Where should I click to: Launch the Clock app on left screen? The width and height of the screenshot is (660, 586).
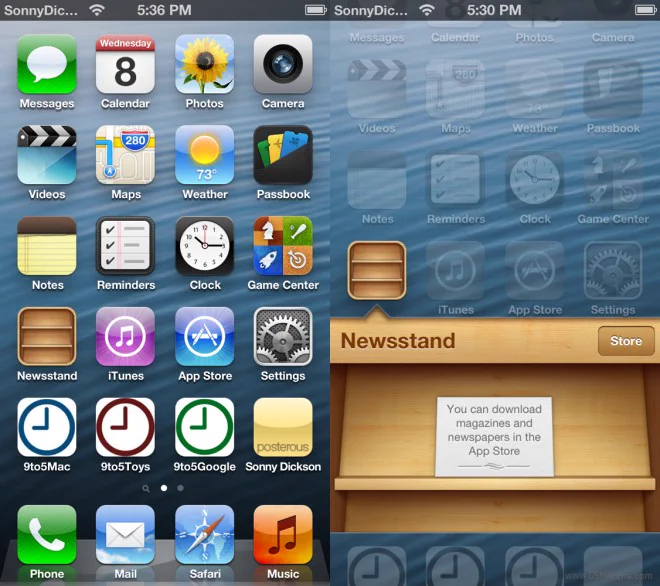(x=205, y=246)
